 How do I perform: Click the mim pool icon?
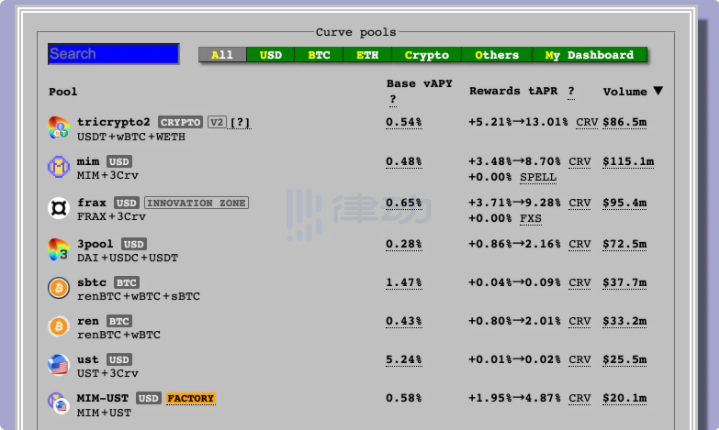click(59, 167)
